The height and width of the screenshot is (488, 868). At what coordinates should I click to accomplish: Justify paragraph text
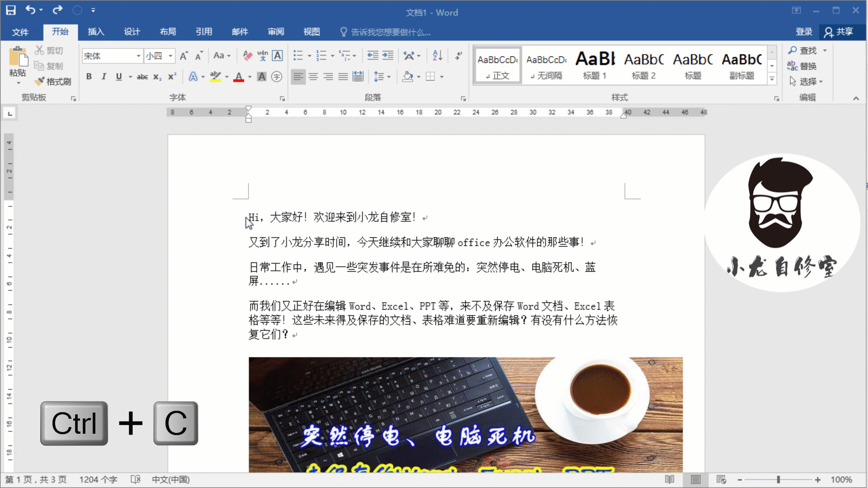click(x=343, y=77)
